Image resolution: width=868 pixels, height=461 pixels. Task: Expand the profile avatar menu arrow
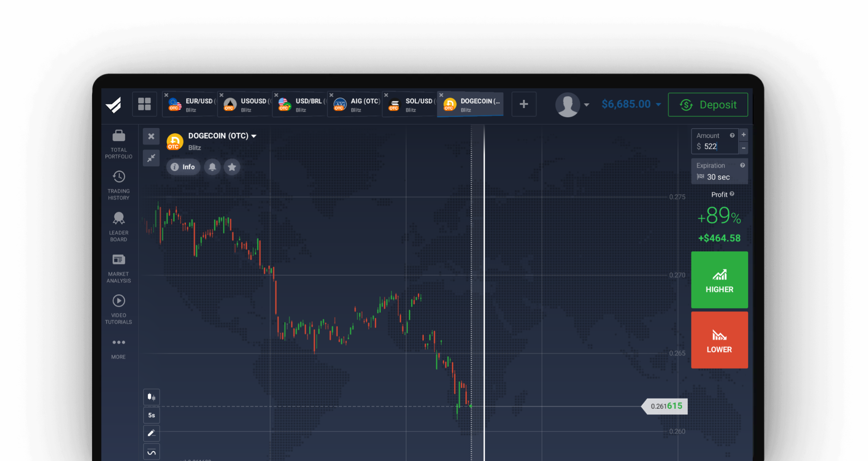[586, 104]
